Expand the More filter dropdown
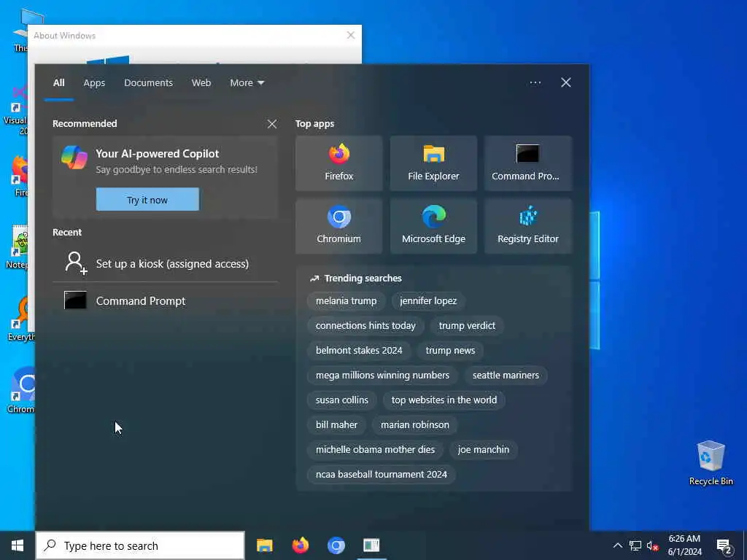Image resolution: width=747 pixels, height=560 pixels. point(247,83)
